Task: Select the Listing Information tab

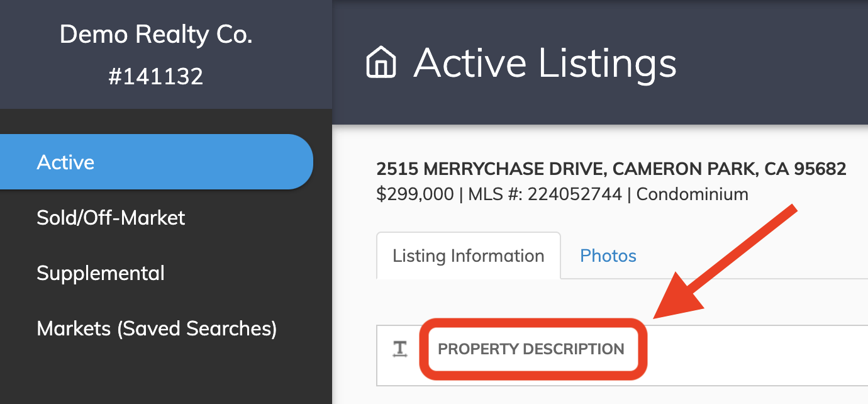Action: [469, 256]
